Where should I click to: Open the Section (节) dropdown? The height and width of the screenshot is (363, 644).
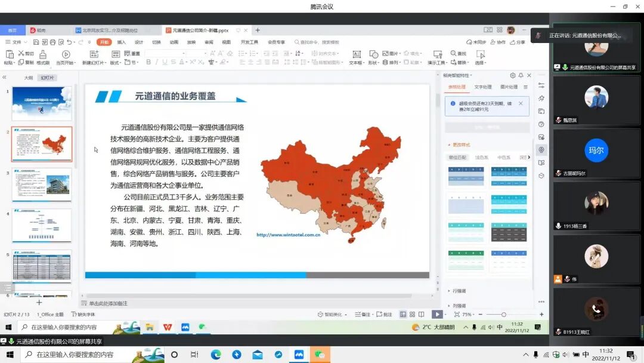click(132, 63)
